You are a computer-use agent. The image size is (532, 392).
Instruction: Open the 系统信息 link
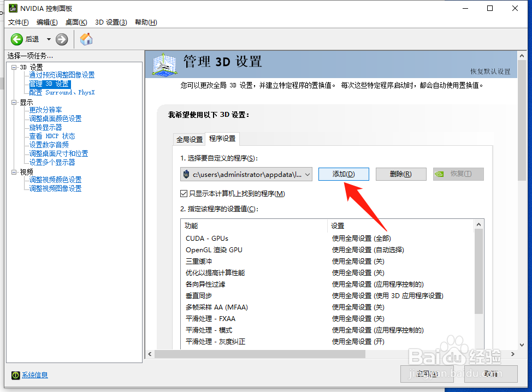[x=35, y=375]
